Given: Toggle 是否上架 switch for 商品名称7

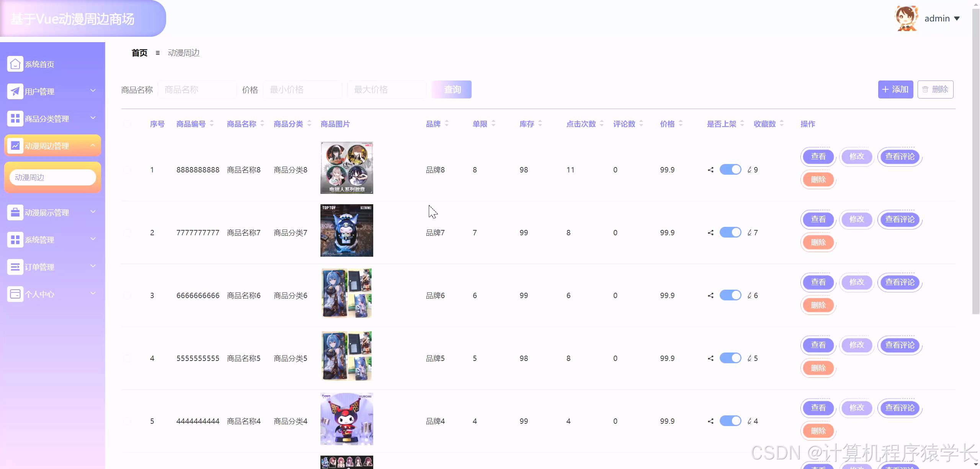Looking at the screenshot, I should pos(730,232).
